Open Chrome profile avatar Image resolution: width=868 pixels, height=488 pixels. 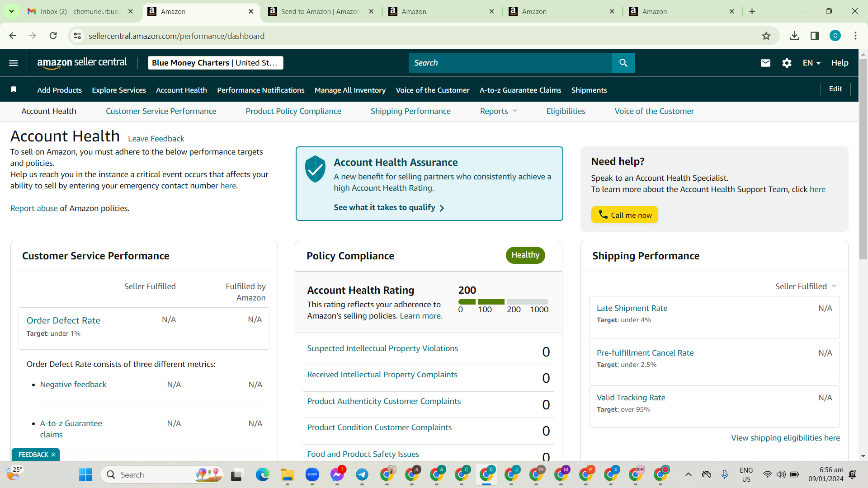pos(835,36)
